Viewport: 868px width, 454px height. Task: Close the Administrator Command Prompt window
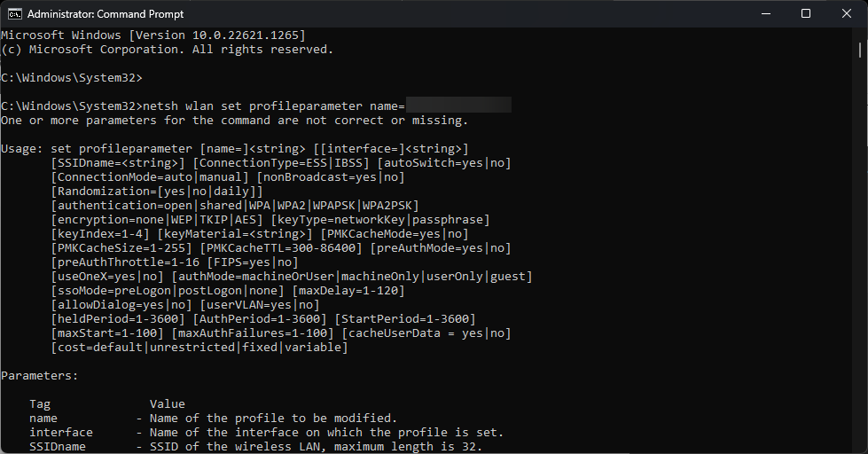pyautogui.click(x=847, y=14)
